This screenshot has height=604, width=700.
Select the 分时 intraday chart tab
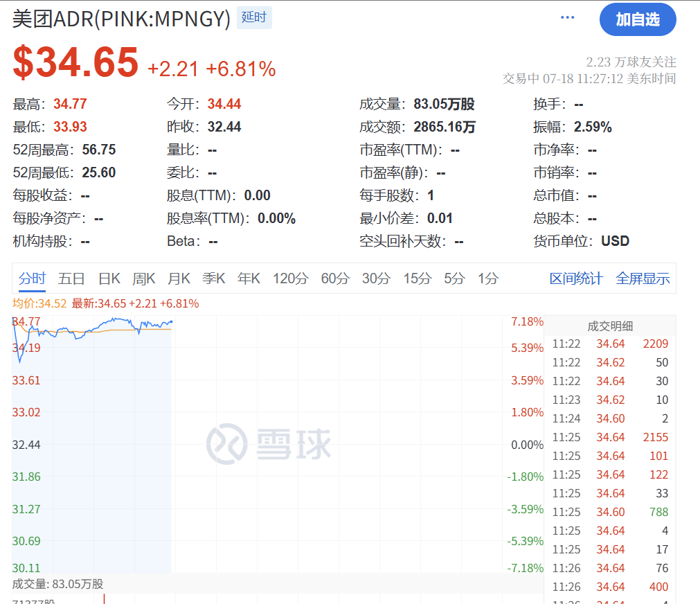tap(32, 279)
